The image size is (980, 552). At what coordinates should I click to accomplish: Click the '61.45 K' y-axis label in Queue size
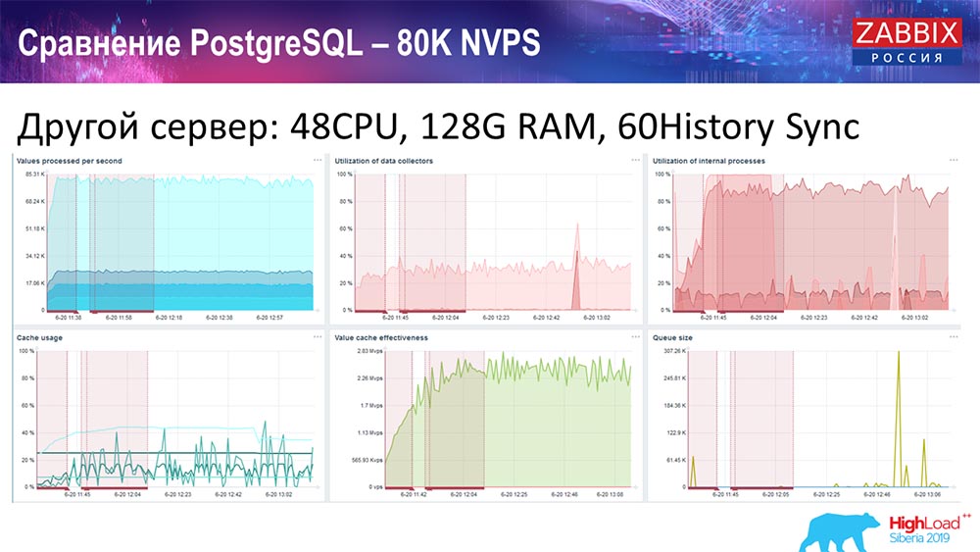(x=676, y=460)
